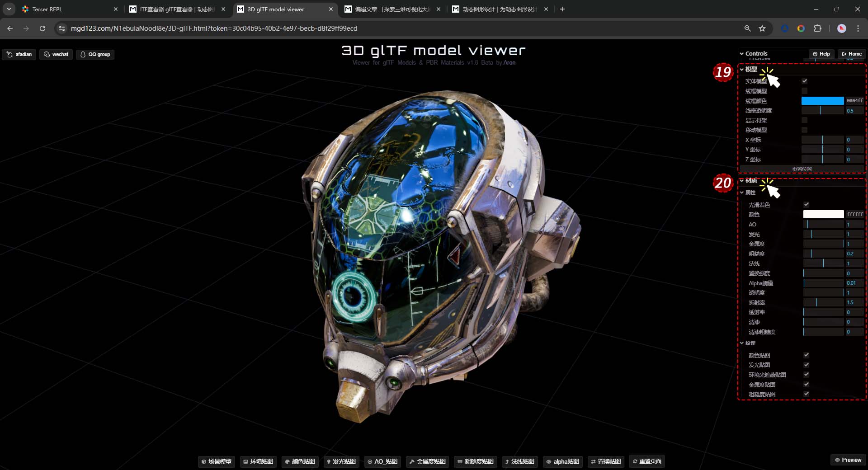Image resolution: width=868 pixels, height=470 pixels.
Task: Collapse the 纹理 texture folder
Action: click(x=750, y=343)
